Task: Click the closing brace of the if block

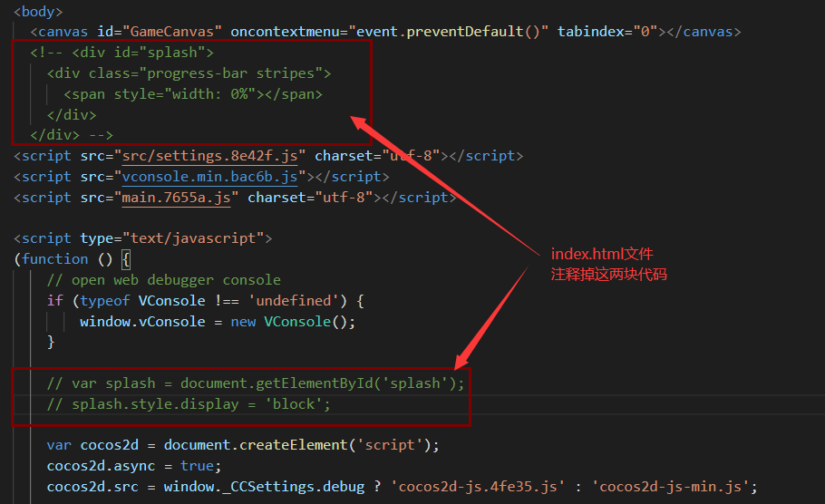Action: (51, 342)
